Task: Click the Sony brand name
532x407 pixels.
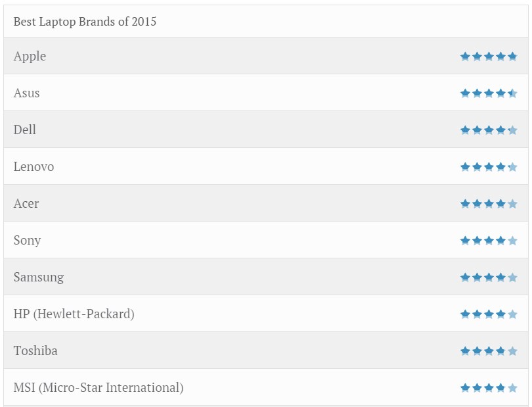Action: (27, 241)
